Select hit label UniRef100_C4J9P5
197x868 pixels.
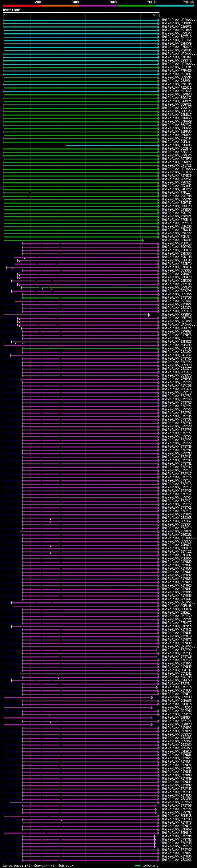pos(177,101)
